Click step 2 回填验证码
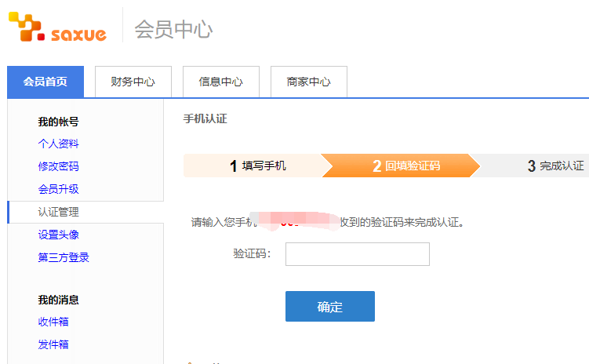 point(405,166)
